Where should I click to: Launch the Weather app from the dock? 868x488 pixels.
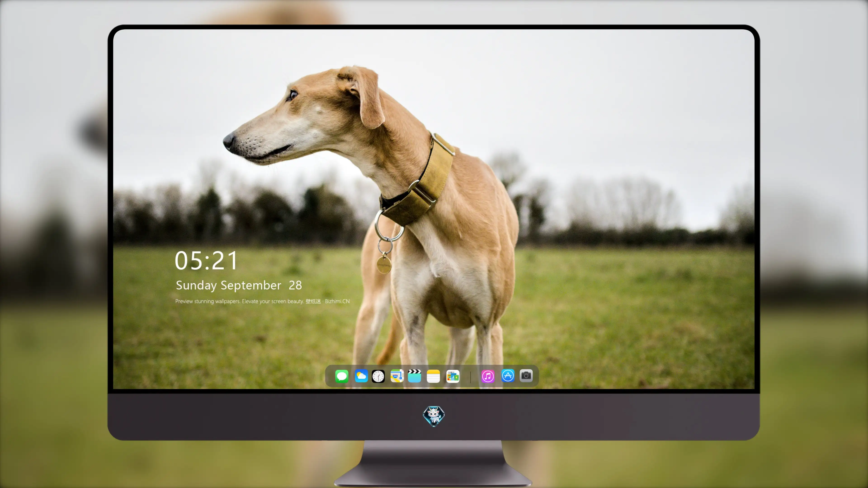[361, 376]
